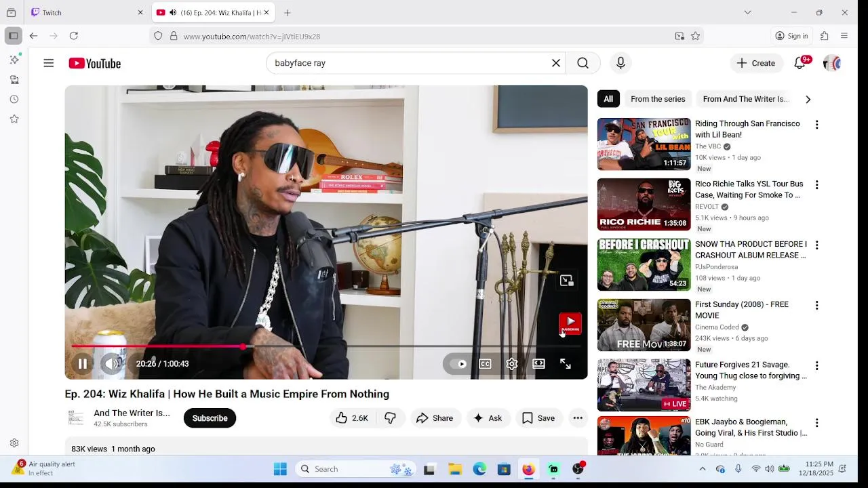Enter fullscreen mode
Viewport: 868px width, 488px height.
(x=566, y=364)
